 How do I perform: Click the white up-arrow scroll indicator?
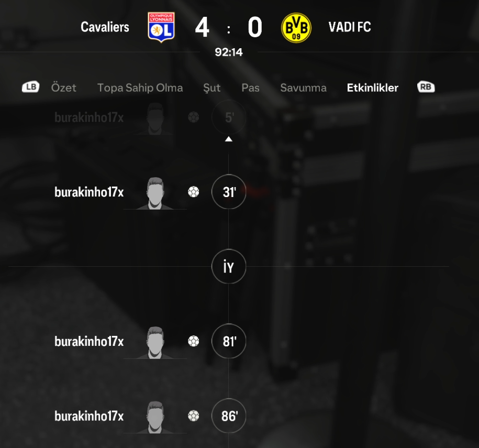pos(228,139)
